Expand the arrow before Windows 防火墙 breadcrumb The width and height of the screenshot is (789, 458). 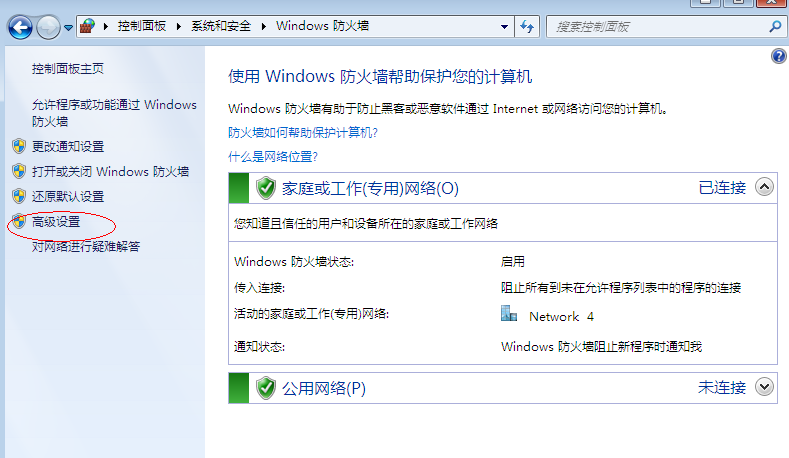click(x=264, y=27)
